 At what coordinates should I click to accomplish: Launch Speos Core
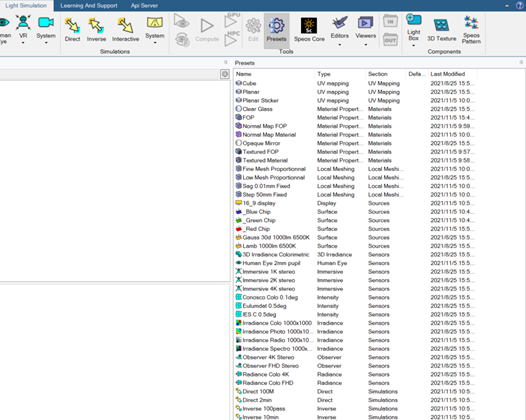tap(309, 30)
